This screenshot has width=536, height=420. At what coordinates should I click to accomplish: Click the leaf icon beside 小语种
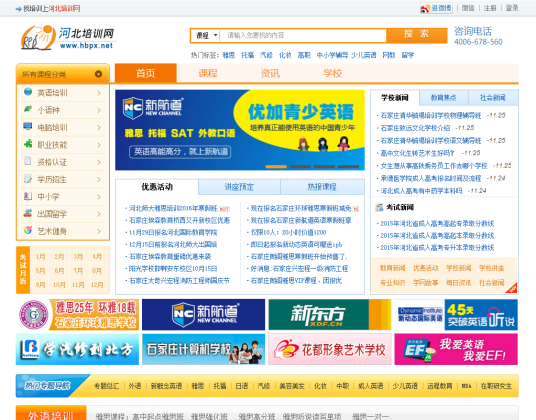click(x=28, y=109)
